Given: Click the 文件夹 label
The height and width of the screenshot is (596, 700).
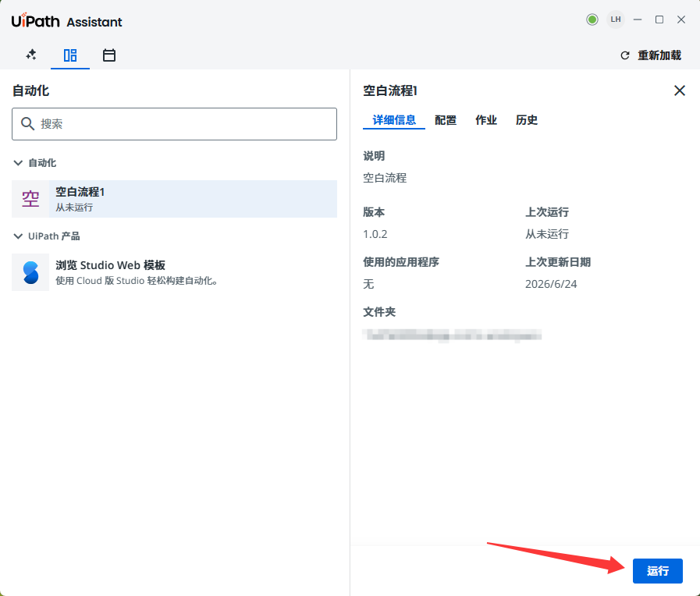Looking at the screenshot, I should pos(379,312).
